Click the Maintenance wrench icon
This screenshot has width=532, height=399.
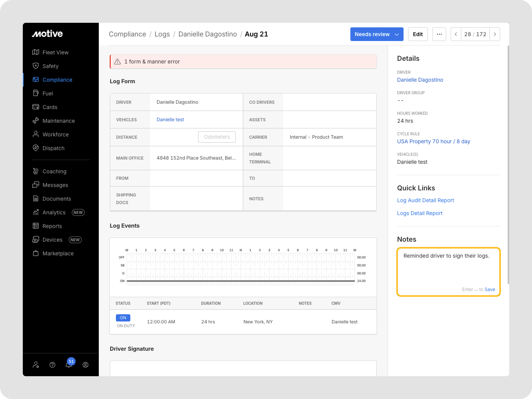36,121
